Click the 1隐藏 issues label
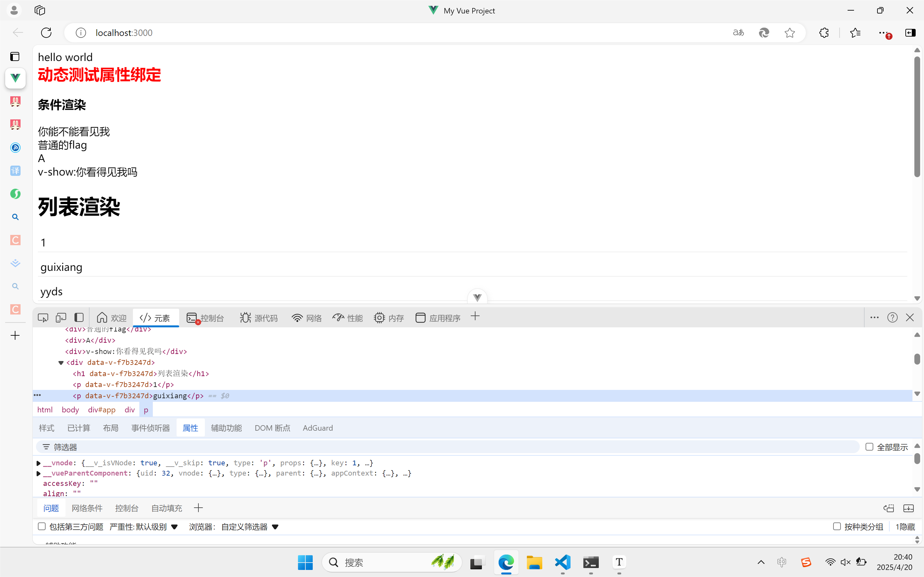924x577 pixels. (905, 527)
